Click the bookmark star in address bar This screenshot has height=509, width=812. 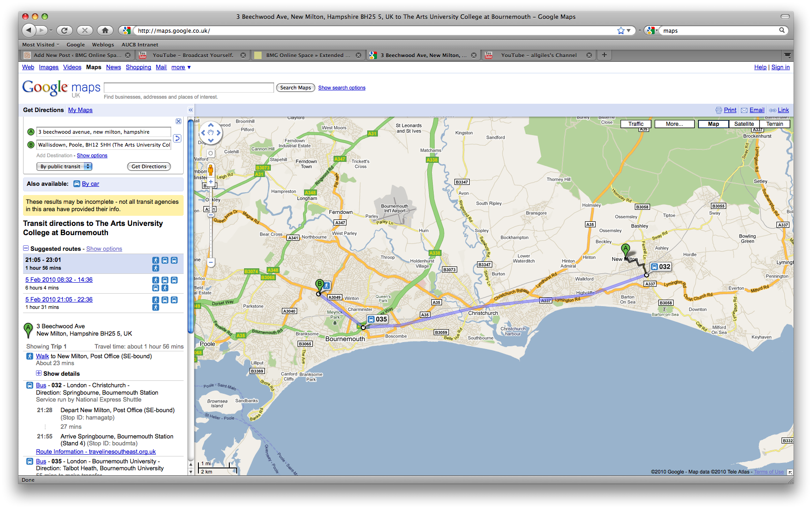click(621, 30)
